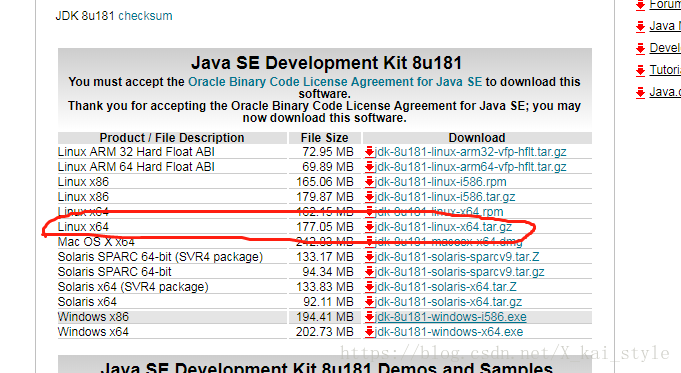
Task: Download jdk-8u181-linux-arm32-vfp-hflt.tar.gz
Action: 471,152
